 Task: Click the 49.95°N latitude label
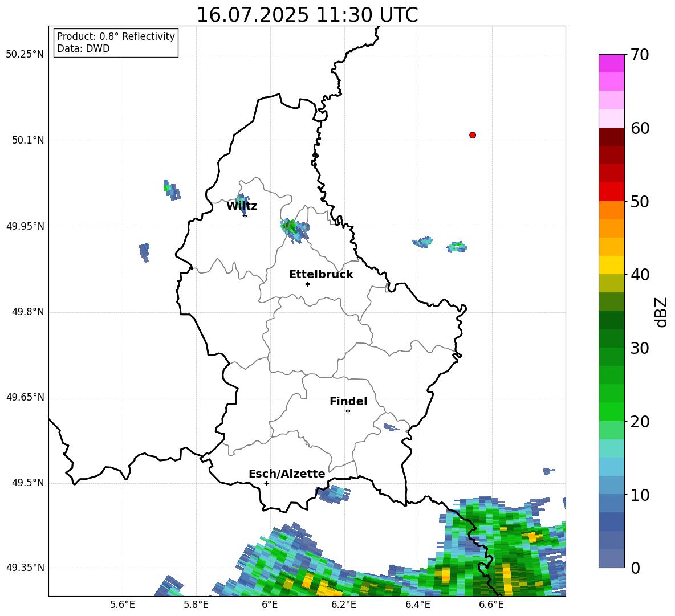point(25,226)
